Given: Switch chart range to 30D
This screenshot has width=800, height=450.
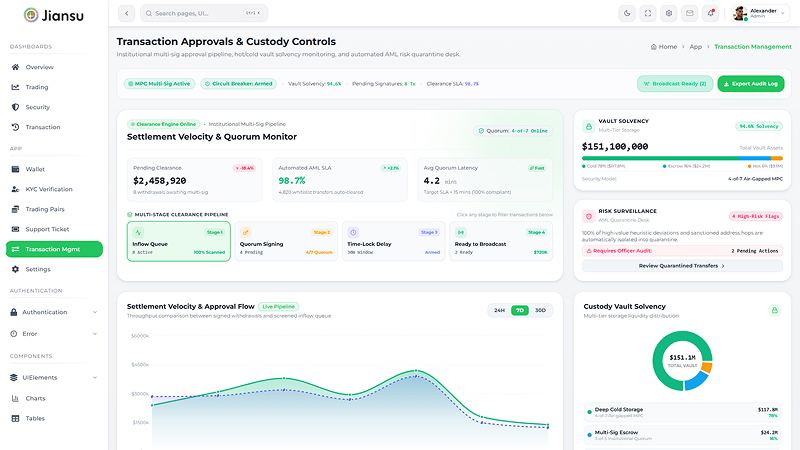Looking at the screenshot, I should pos(540,310).
